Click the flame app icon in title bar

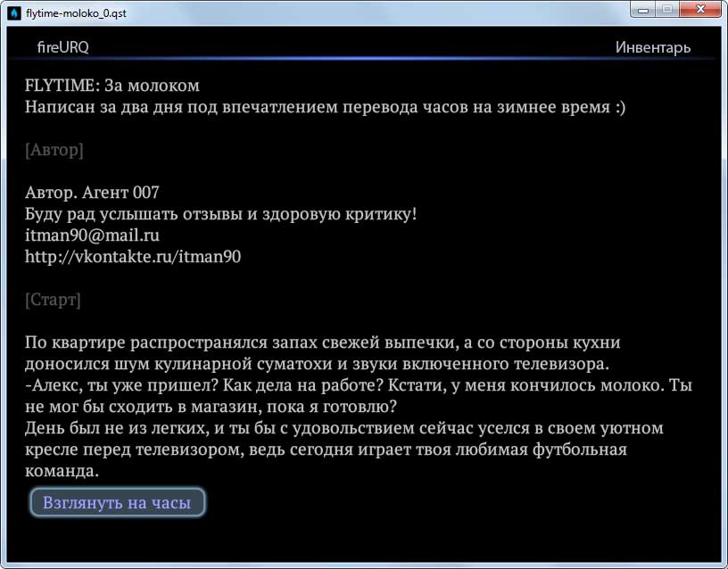tap(12, 12)
